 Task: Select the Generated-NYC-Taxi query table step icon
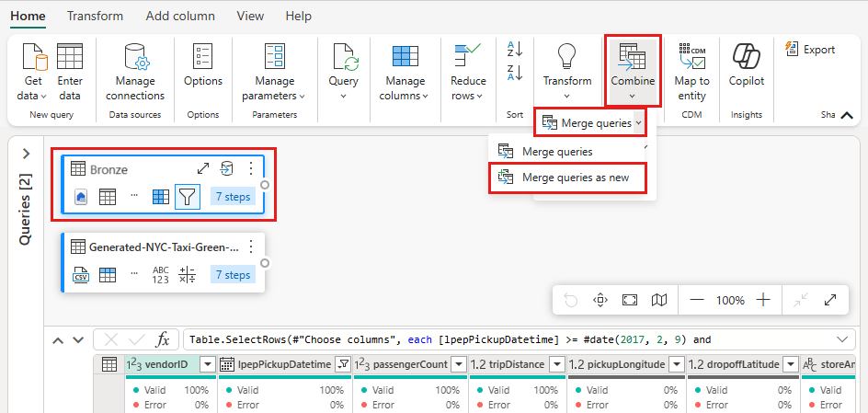[x=107, y=275]
